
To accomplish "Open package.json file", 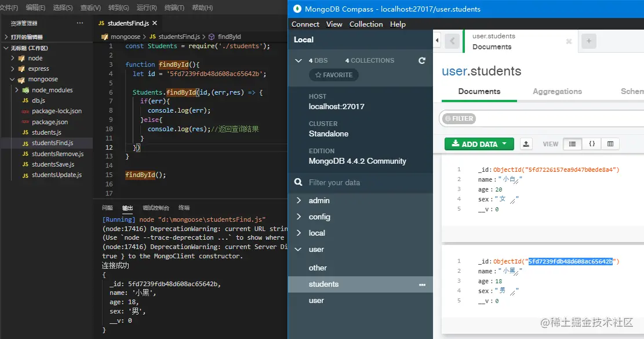I will [50, 122].
